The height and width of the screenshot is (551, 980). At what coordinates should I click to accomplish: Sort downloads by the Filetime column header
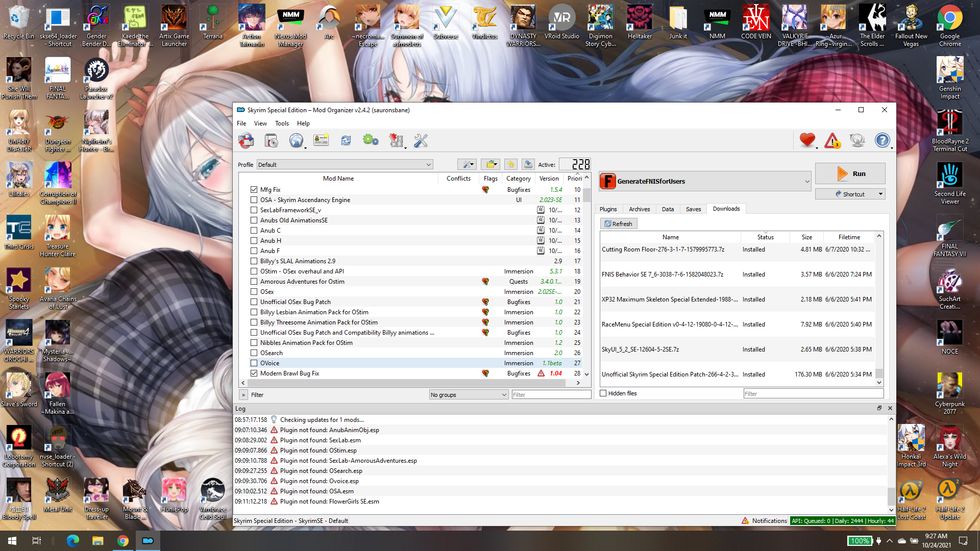[x=849, y=237]
